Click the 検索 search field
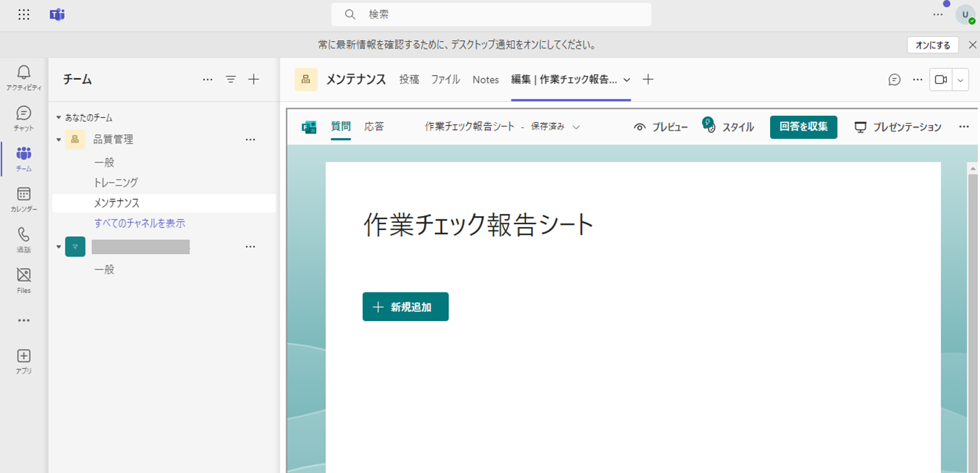Screen dimensions: 980x473 coord(491,14)
